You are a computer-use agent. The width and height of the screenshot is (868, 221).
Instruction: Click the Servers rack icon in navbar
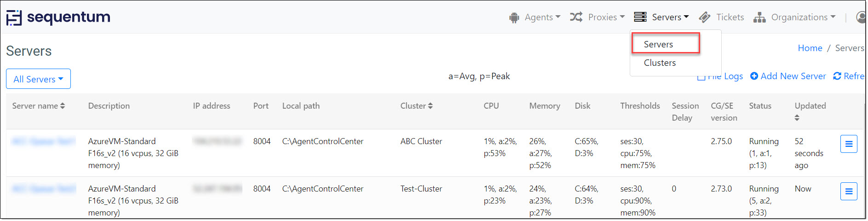[640, 17]
